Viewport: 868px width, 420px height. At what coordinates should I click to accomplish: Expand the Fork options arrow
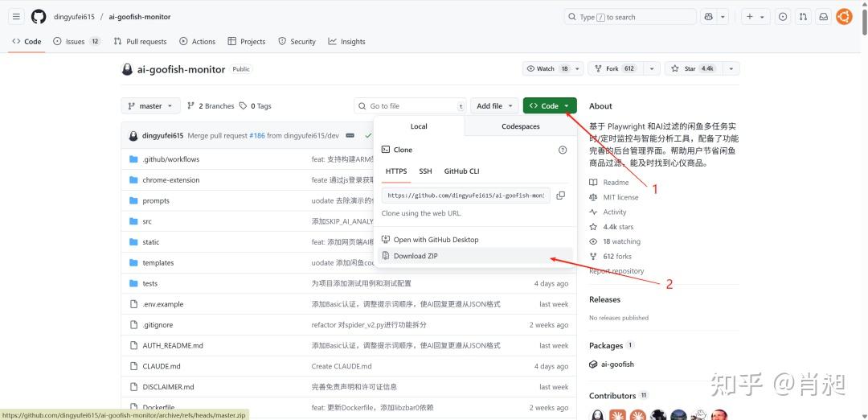(x=653, y=68)
